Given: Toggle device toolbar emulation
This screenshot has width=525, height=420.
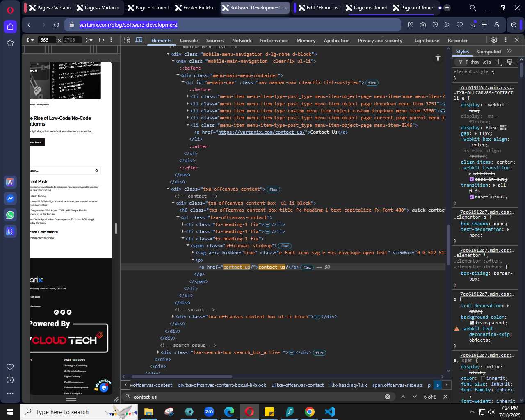Looking at the screenshot, I should point(139,40).
